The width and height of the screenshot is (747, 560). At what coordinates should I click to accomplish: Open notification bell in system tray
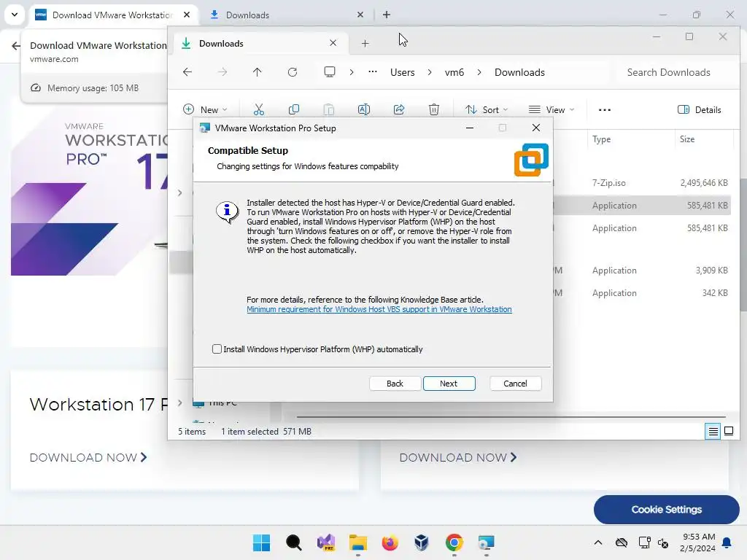pos(727,542)
